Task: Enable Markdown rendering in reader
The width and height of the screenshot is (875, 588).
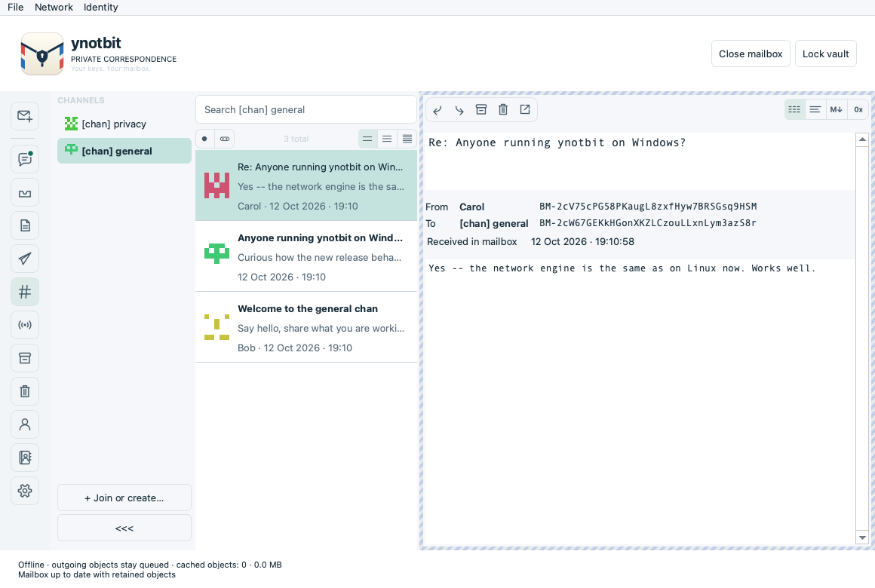Action: (836, 109)
